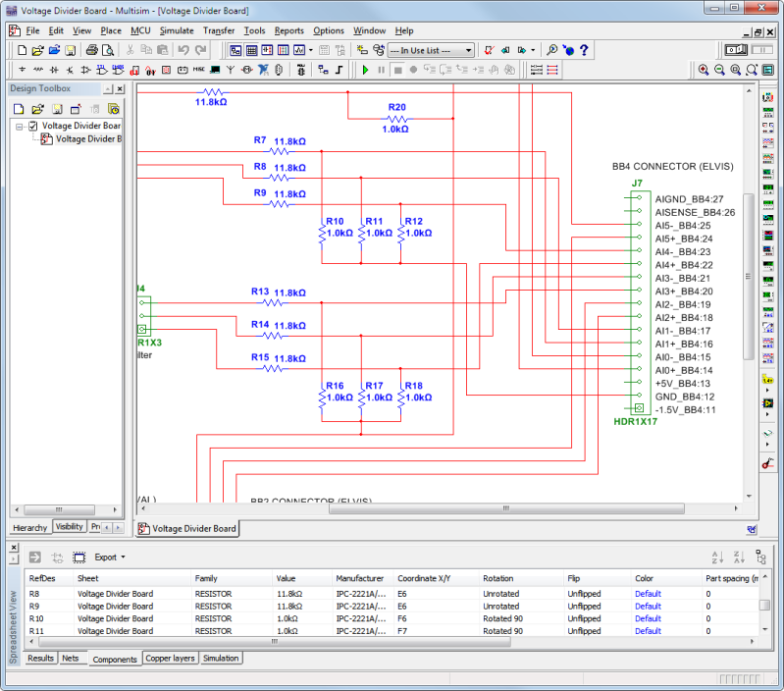
Task: Click the Undo arrow icon
Action: (183, 50)
